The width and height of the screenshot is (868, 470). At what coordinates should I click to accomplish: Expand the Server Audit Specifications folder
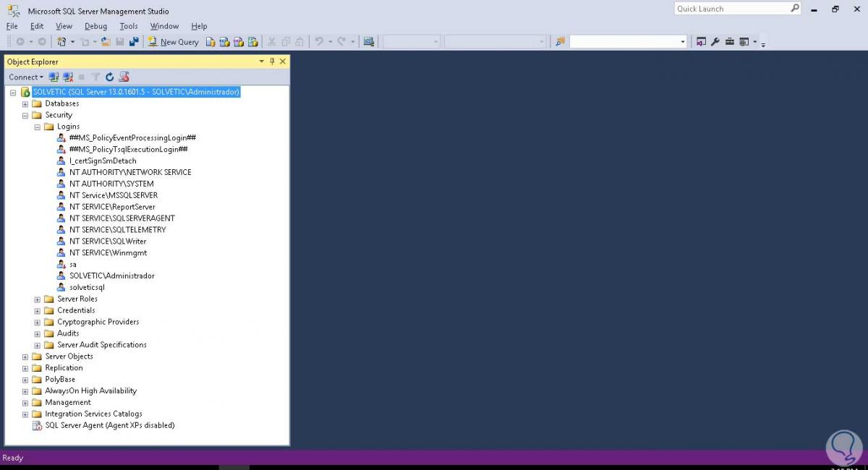(x=38, y=346)
